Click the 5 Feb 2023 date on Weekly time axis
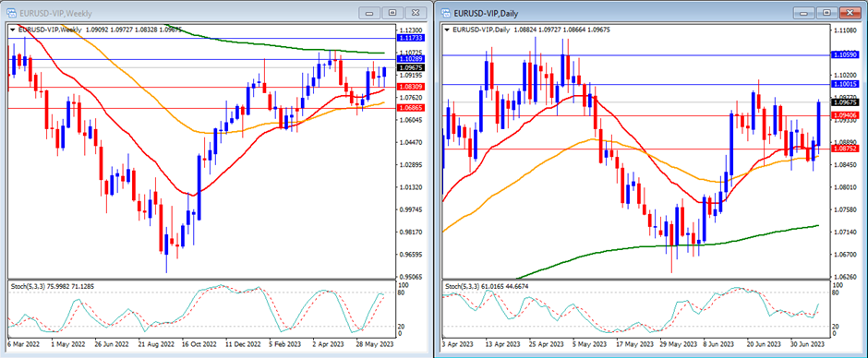 [x=286, y=343]
